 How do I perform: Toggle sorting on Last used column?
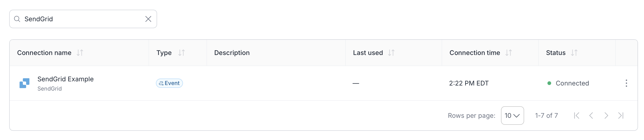[392, 53]
